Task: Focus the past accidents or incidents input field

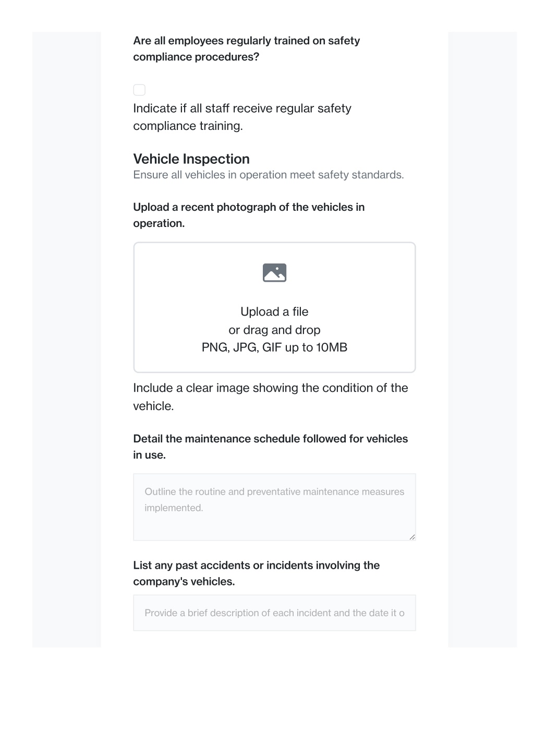Action: click(x=274, y=613)
